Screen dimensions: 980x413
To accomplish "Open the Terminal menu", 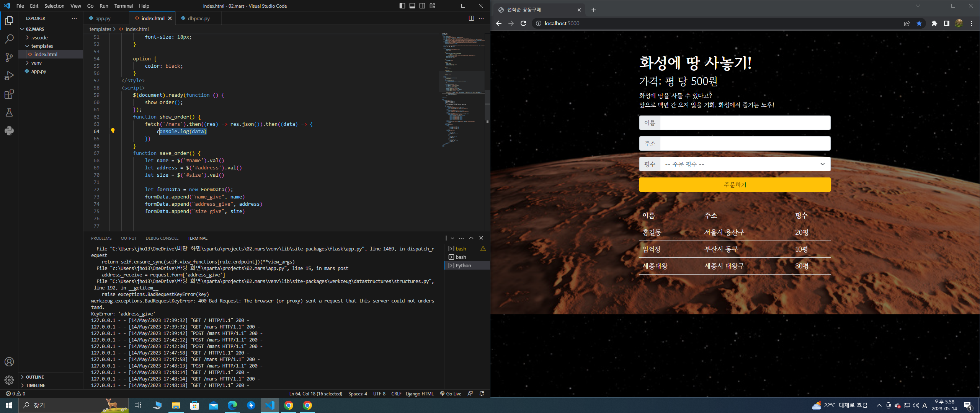I will coord(123,6).
